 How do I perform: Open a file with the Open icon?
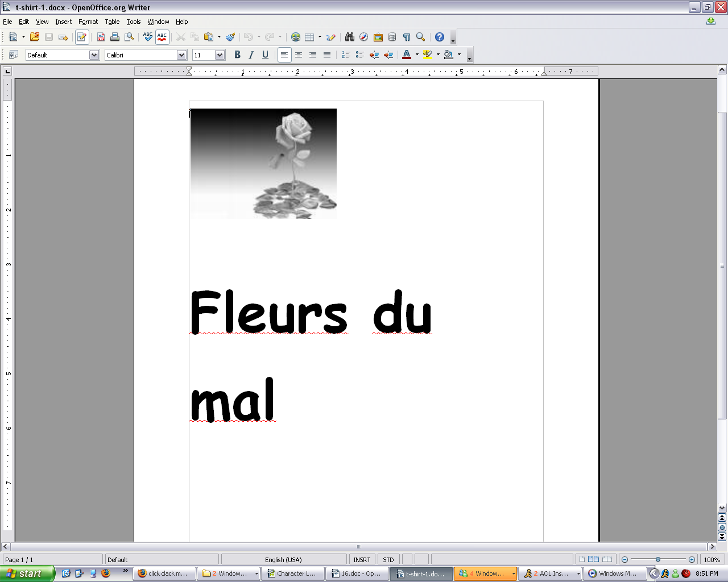click(35, 37)
